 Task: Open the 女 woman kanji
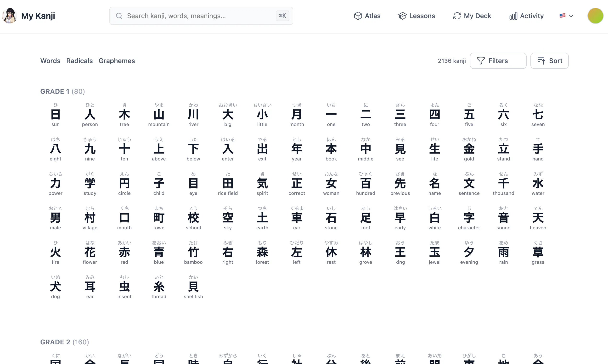click(x=331, y=183)
